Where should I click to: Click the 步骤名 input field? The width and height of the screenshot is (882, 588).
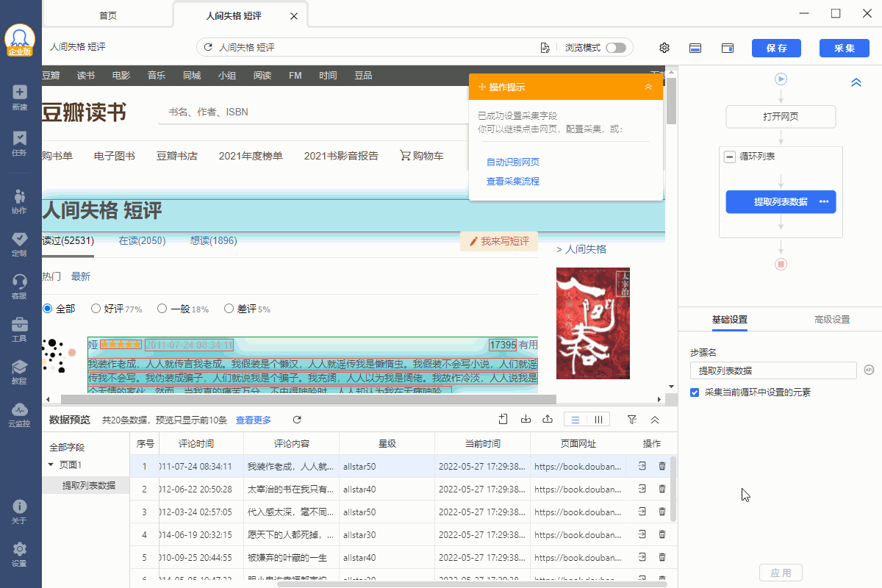pyautogui.click(x=773, y=370)
